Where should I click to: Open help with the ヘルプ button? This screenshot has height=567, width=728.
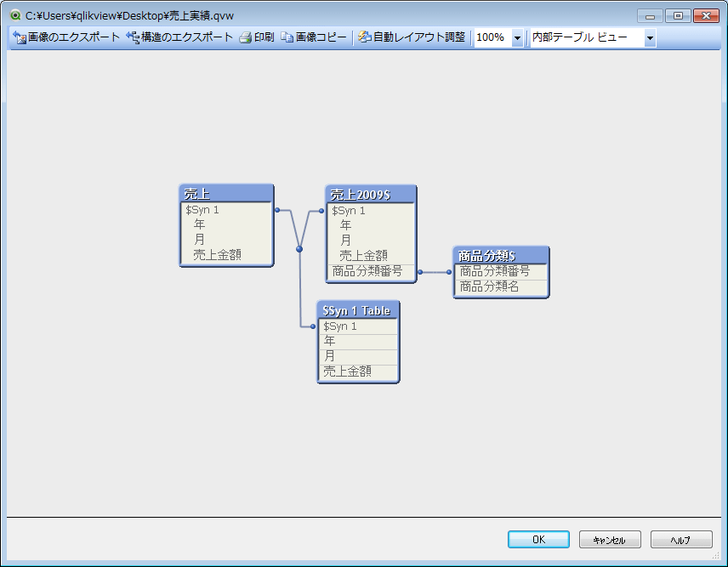680,540
